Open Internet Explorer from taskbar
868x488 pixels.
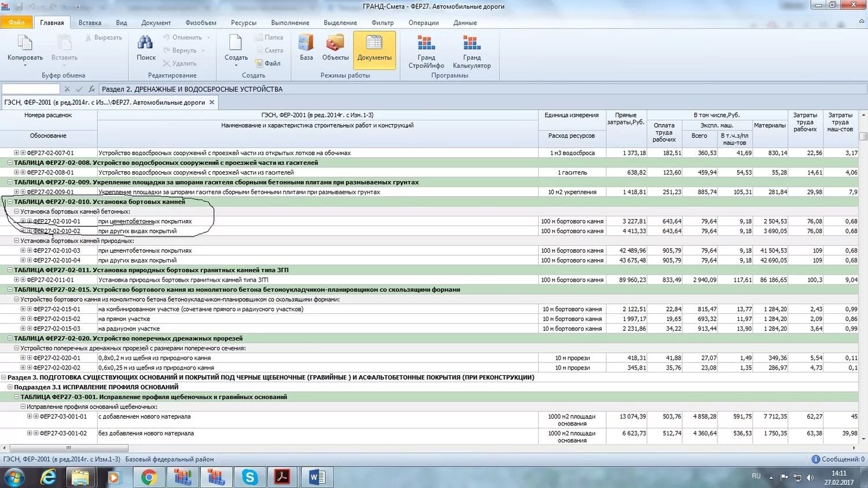click(x=48, y=477)
